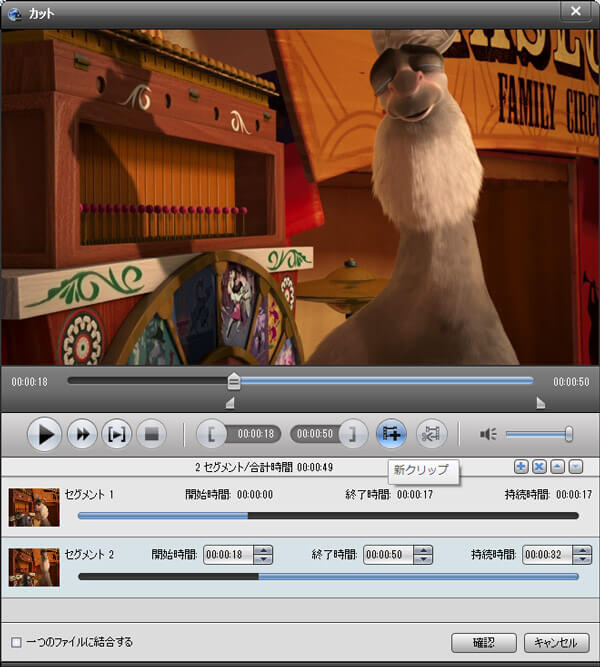Viewport: 600px width, 667px height.
Task: Decrease Segment 2 end time using the stepper
Action: click(x=423, y=559)
